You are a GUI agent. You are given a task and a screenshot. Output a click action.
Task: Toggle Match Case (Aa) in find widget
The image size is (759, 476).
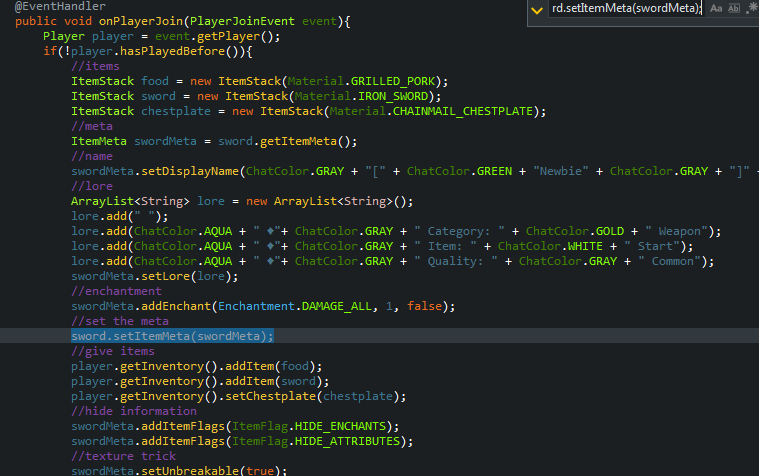coord(716,8)
